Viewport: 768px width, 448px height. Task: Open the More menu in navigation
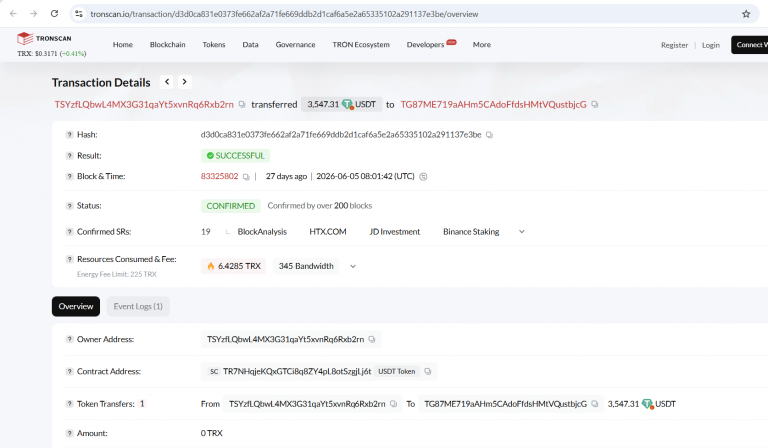[481, 45]
